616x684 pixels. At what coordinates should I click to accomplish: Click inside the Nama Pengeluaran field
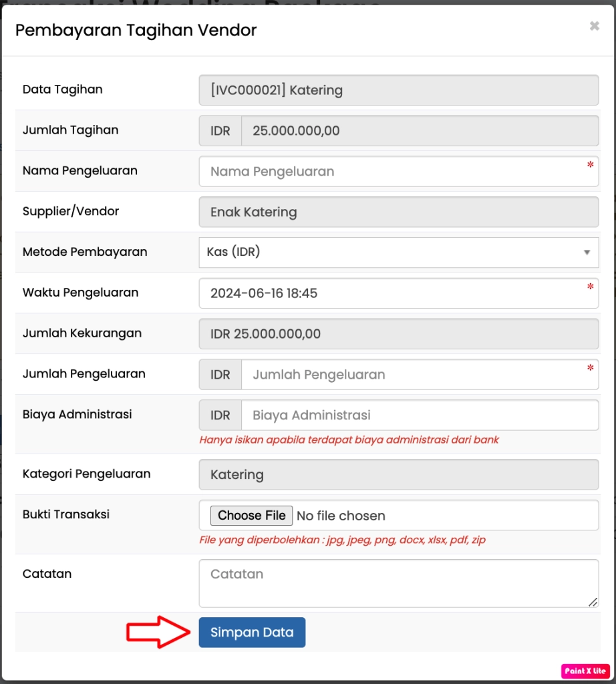398,171
